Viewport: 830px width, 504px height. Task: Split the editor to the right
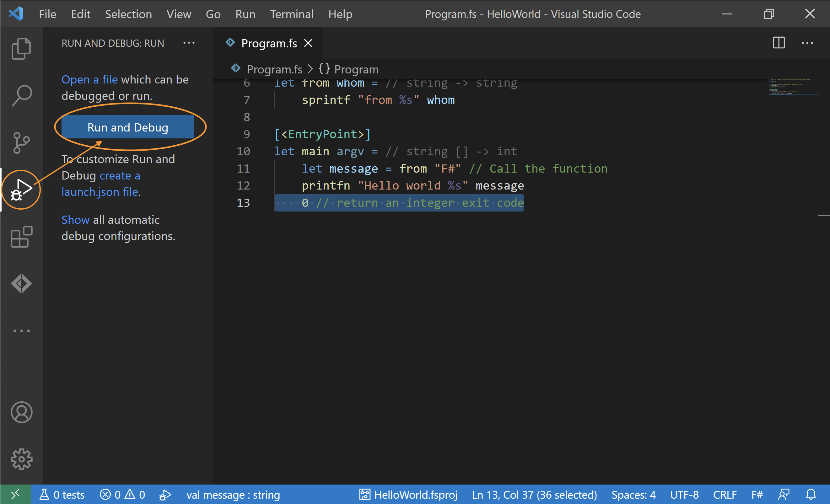(779, 43)
